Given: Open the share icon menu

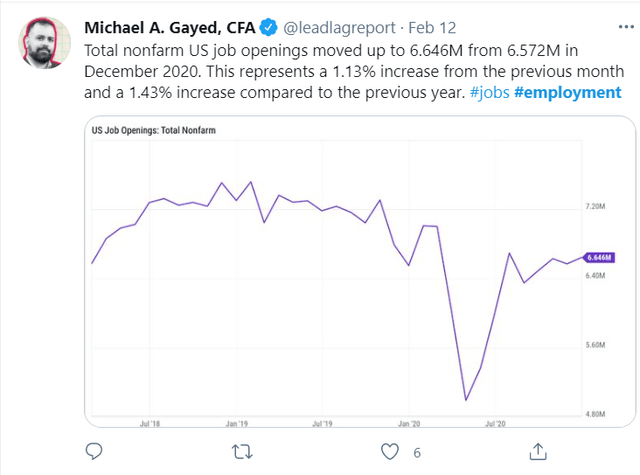Looking at the screenshot, I should click(538, 451).
